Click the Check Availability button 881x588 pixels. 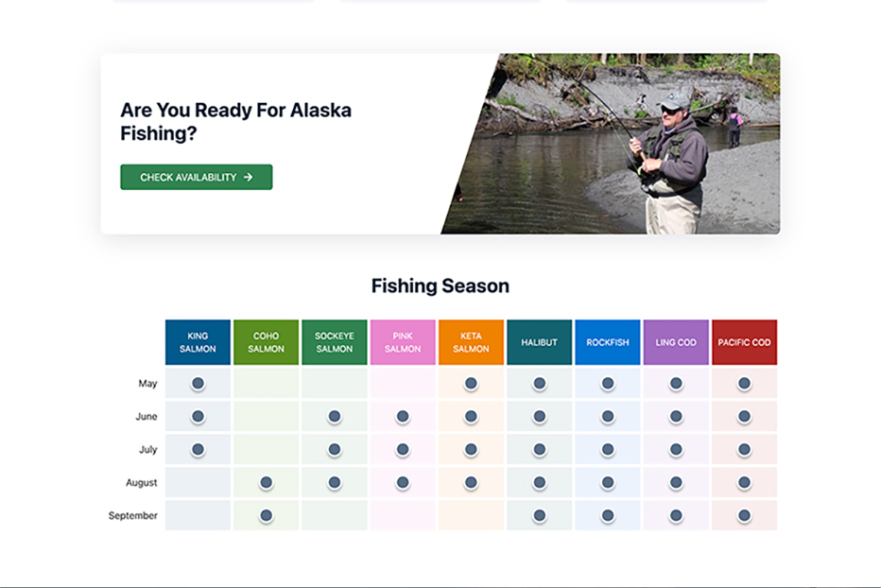click(196, 177)
